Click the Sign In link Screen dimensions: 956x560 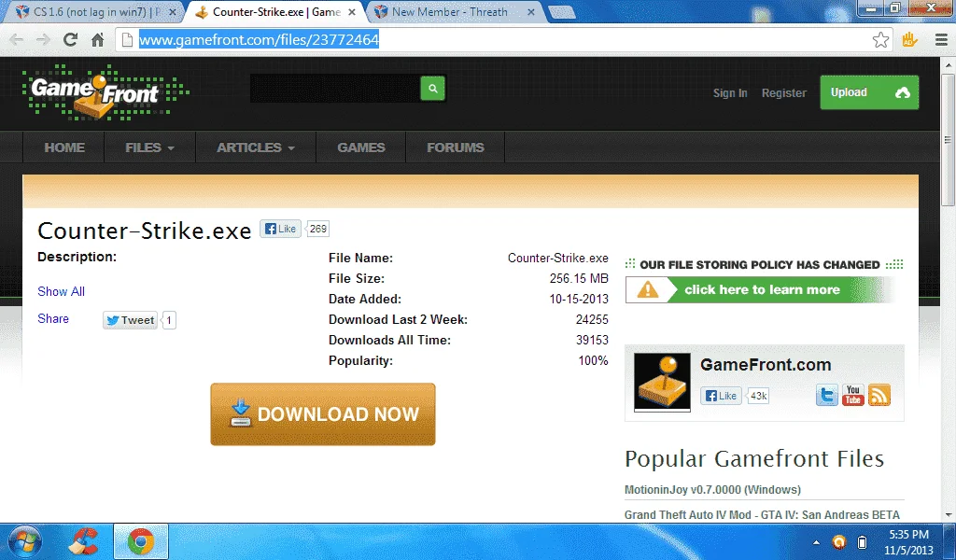[x=730, y=93]
